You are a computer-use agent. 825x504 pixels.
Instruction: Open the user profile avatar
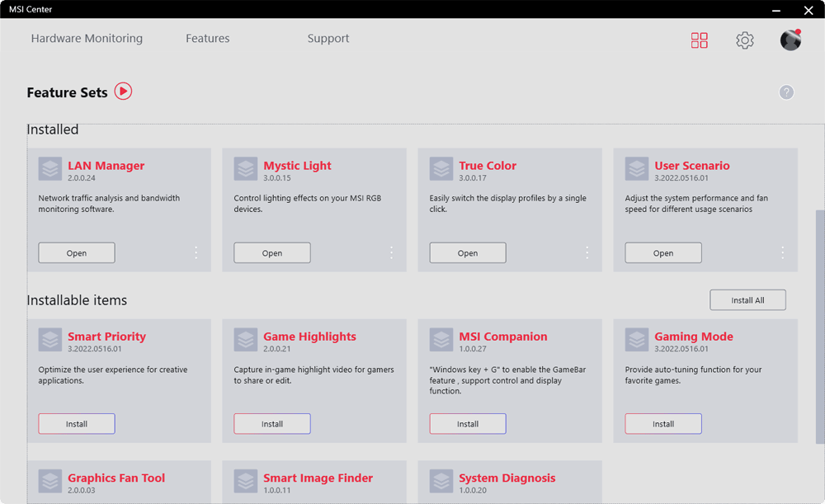[790, 40]
